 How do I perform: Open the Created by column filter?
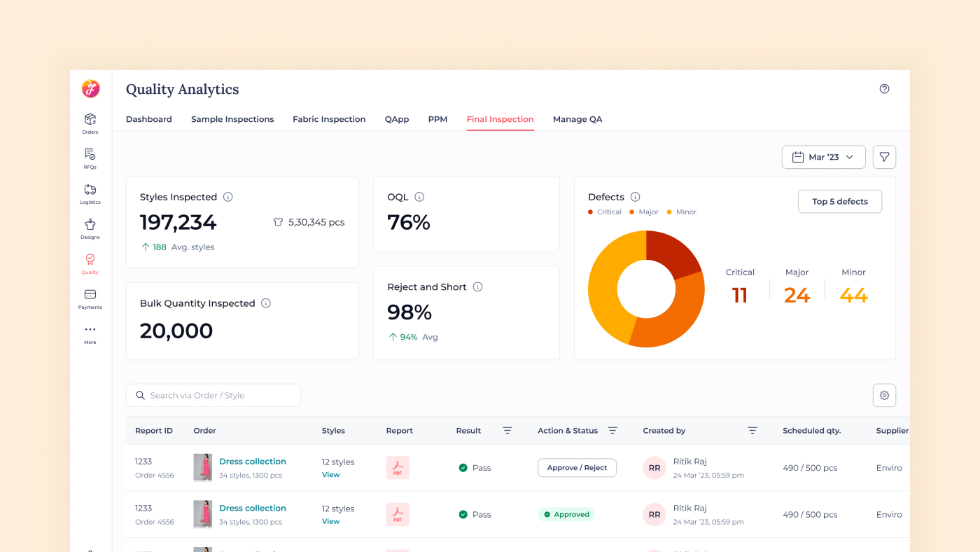[x=752, y=431]
